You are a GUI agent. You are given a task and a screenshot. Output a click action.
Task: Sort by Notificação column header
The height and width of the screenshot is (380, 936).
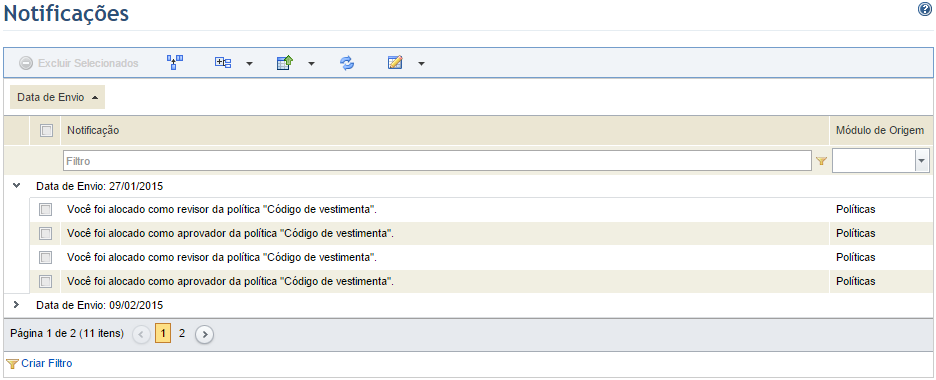93,130
